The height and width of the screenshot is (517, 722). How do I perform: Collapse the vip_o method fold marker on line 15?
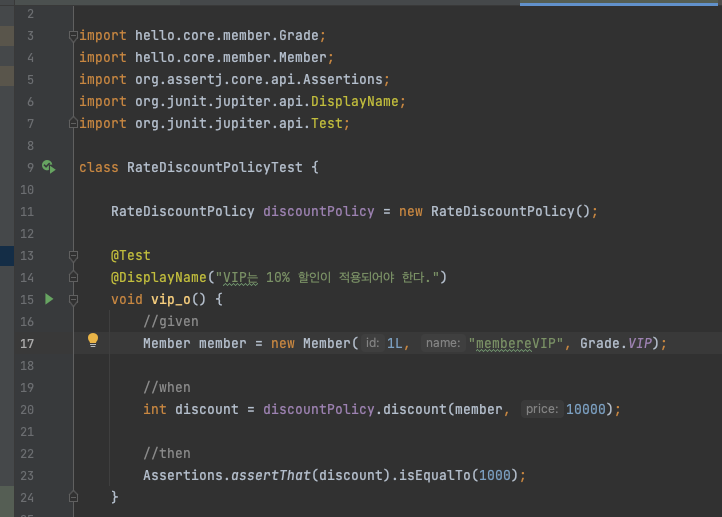point(73,299)
